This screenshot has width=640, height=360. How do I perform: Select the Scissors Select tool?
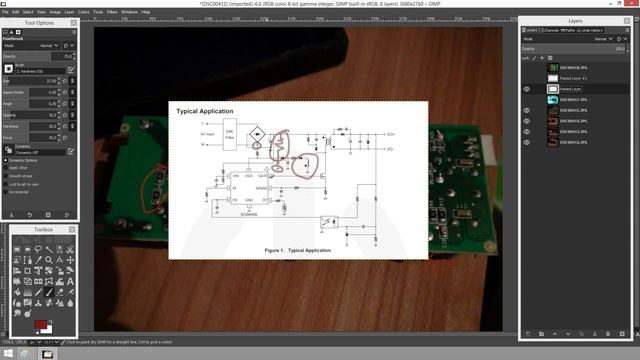pyautogui.click(x=70, y=249)
